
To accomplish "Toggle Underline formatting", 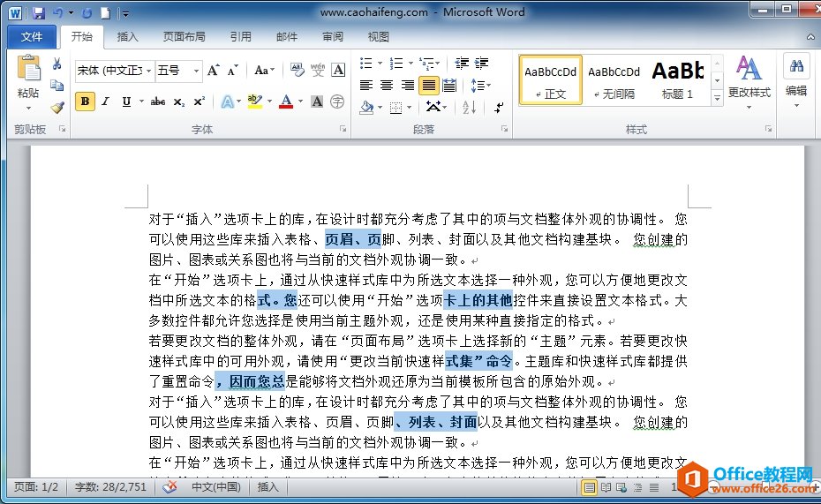I will point(126,102).
